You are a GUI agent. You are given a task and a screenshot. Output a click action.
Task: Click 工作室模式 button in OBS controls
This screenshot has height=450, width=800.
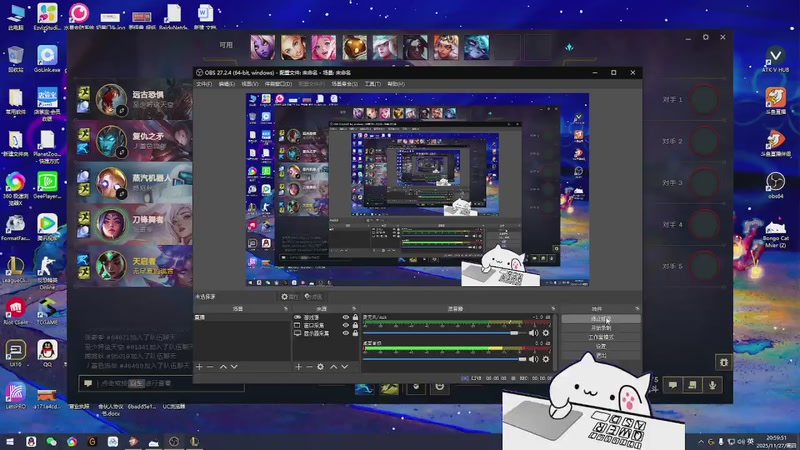(601, 337)
